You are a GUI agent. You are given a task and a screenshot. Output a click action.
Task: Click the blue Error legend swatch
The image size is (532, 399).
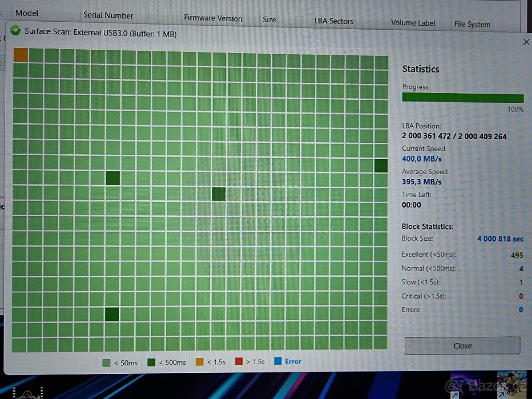(278, 361)
